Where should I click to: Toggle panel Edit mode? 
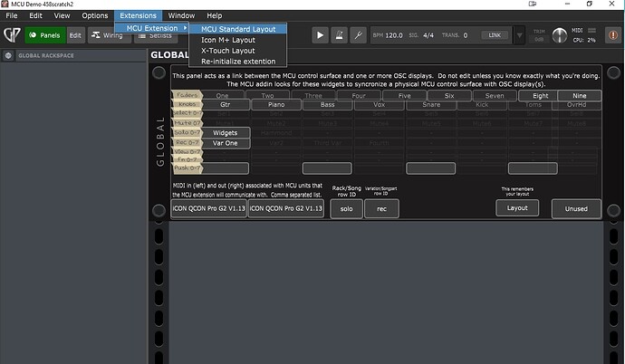[75, 35]
